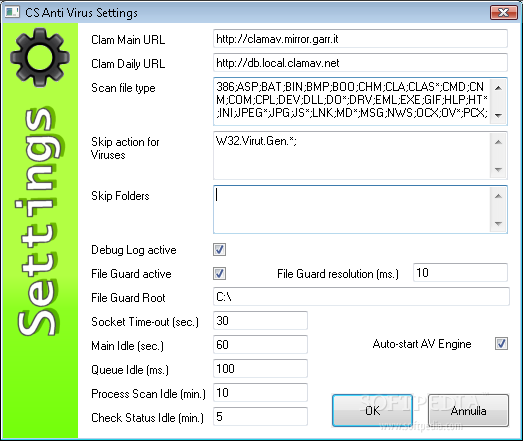This screenshot has height=441, width=523.
Task: Toggle the File Guard active checkbox
Action: pos(219,274)
